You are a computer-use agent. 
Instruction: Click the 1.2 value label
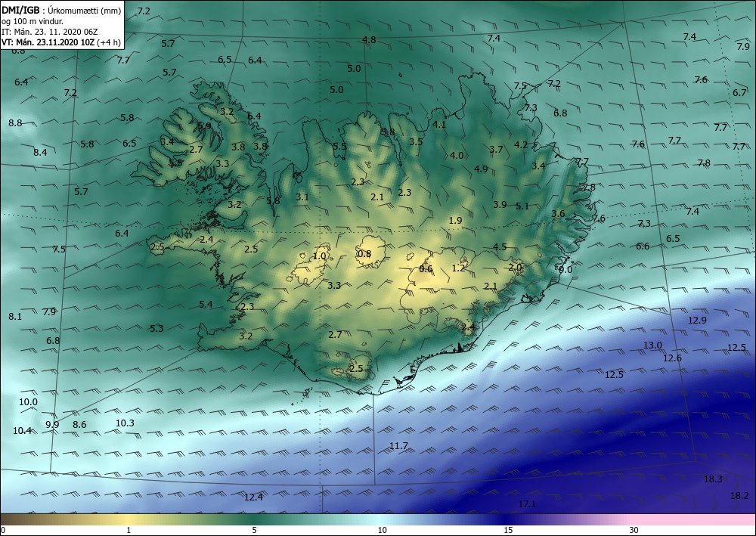click(459, 268)
